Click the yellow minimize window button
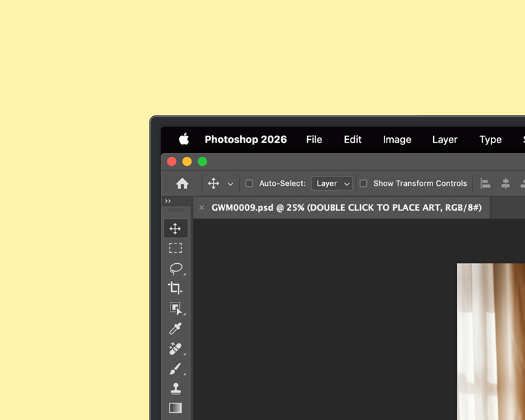The height and width of the screenshot is (420, 525). (187, 162)
